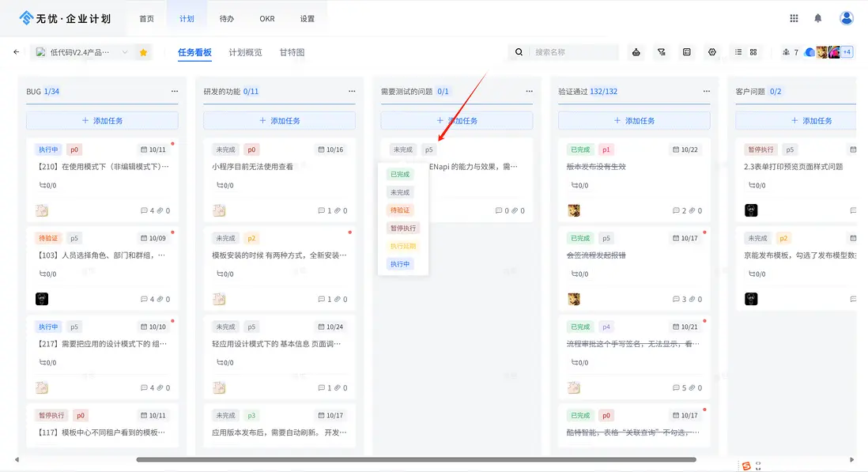This screenshot has width=868, height=472.
Task: Click the user avatar in the top-right corner
Action: (846, 17)
